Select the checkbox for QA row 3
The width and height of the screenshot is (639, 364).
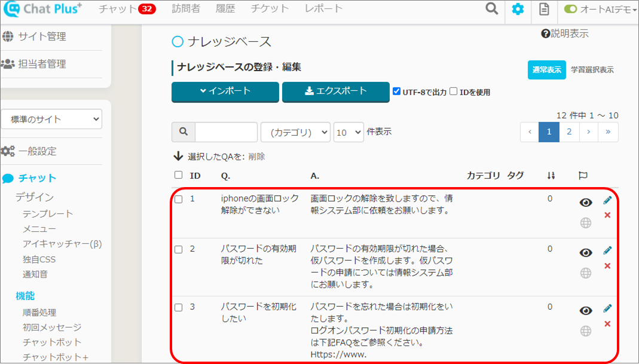click(x=178, y=307)
